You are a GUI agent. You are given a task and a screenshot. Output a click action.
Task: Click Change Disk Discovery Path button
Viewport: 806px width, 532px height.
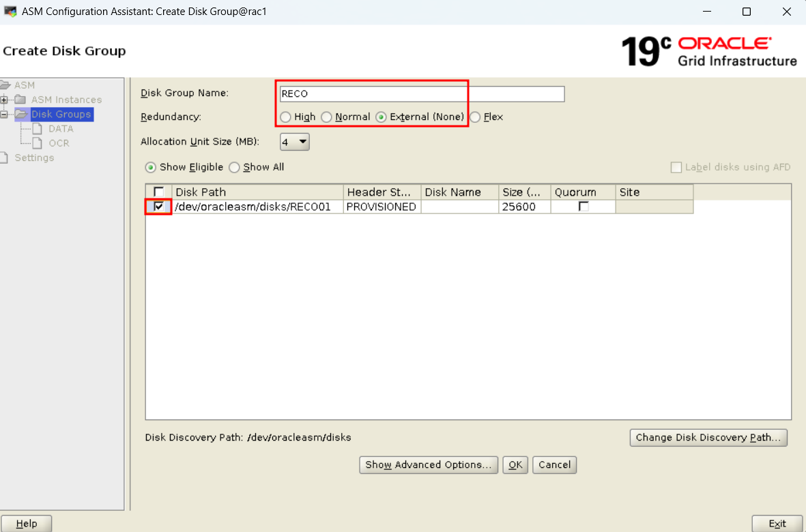708,437
